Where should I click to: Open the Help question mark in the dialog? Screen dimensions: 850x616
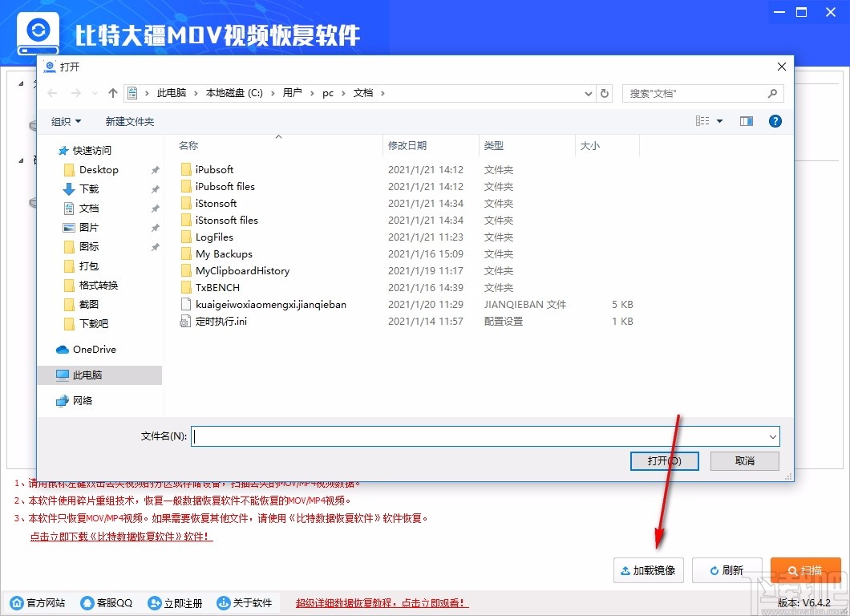pyautogui.click(x=774, y=121)
